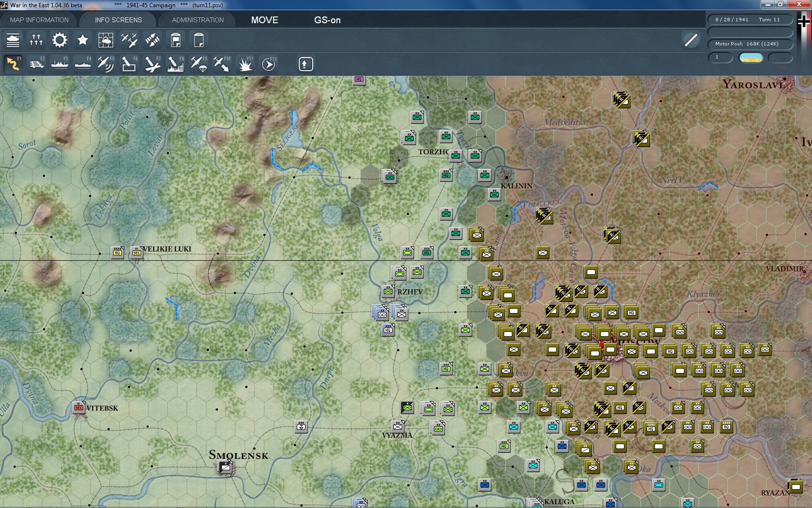Viewport: 812px width, 508px height.
Task: Select the F4 amphibious ship mode
Action: 83,64
